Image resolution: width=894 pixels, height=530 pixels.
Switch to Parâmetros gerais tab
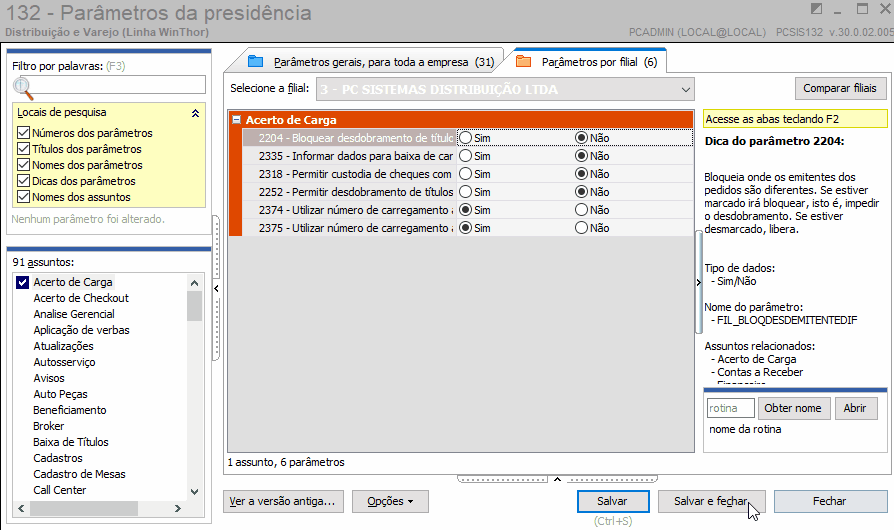pos(372,62)
